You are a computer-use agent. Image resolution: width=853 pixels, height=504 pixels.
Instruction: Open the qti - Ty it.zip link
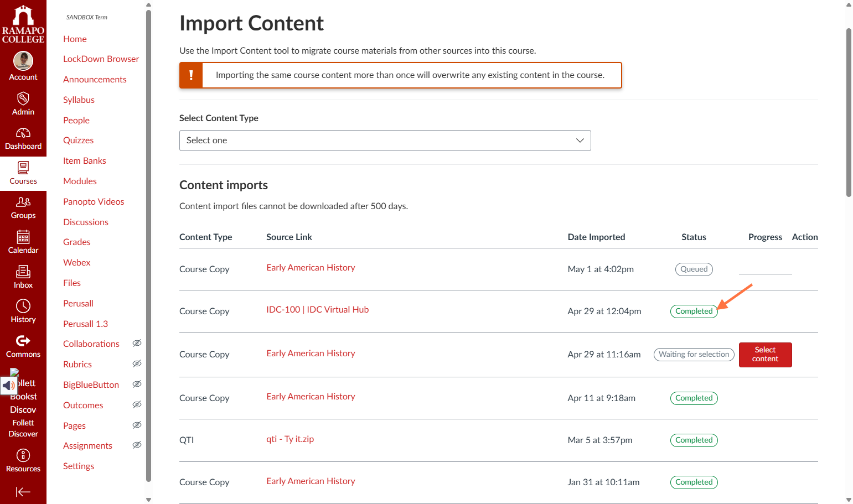coord(290,439)
